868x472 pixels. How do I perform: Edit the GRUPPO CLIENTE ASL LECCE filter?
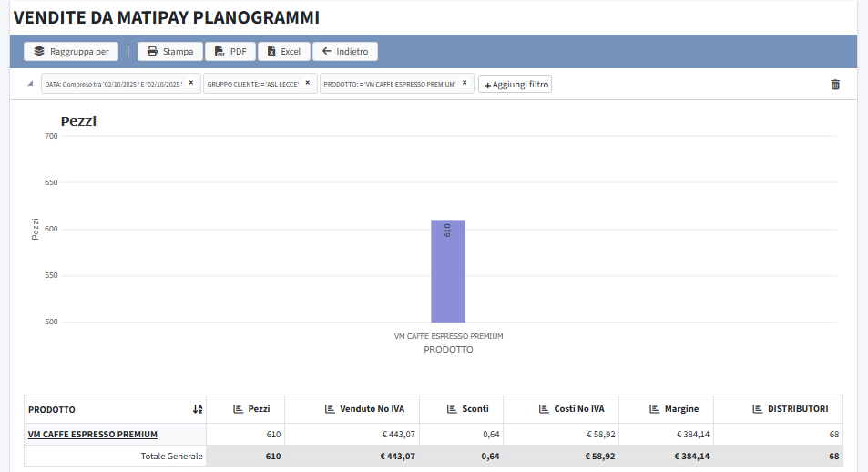point(253,84)
